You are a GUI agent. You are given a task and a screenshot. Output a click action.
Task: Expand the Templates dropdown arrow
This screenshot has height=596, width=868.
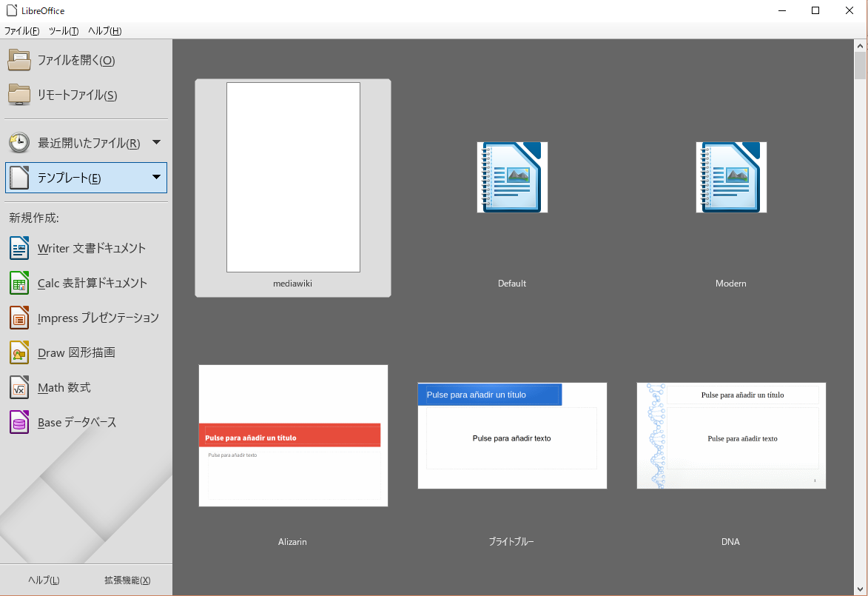pos(157,177)
